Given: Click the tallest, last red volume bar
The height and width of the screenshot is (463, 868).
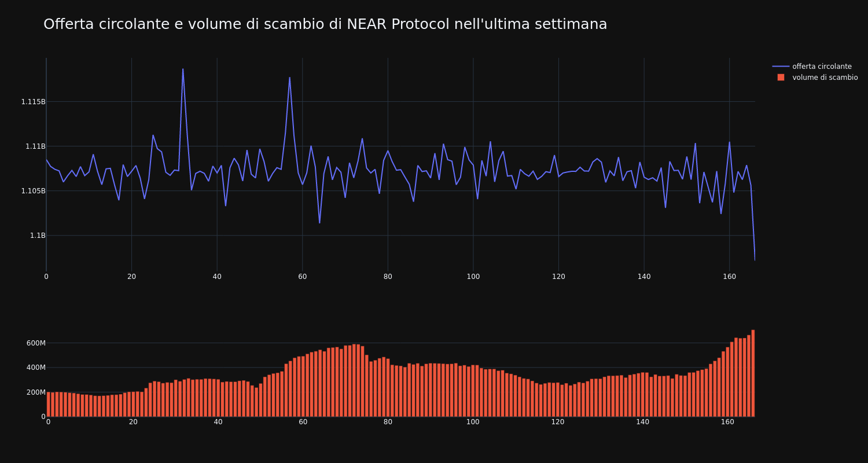Looking at the screenshot, I should point(753,373).
